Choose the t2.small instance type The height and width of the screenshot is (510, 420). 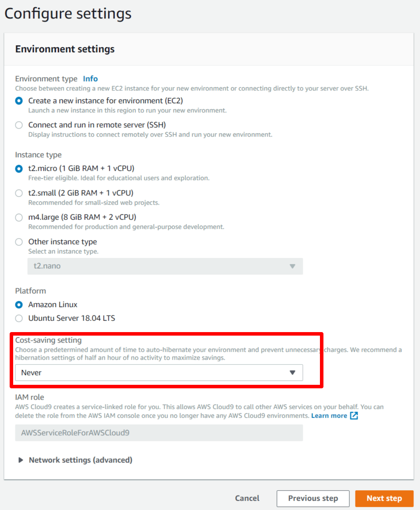[19, 193]
